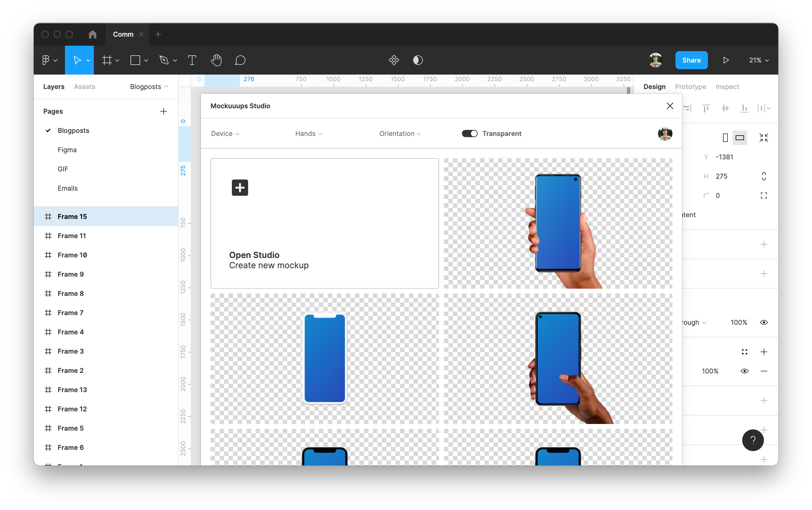Click the component/plugin icon in toolbar
Screen dimensions: 812x510
pos(394,60)
